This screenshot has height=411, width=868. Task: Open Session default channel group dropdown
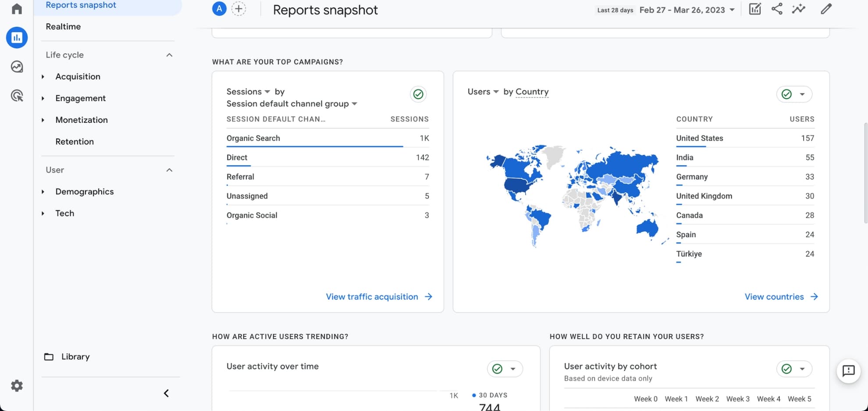click(292, 104)
